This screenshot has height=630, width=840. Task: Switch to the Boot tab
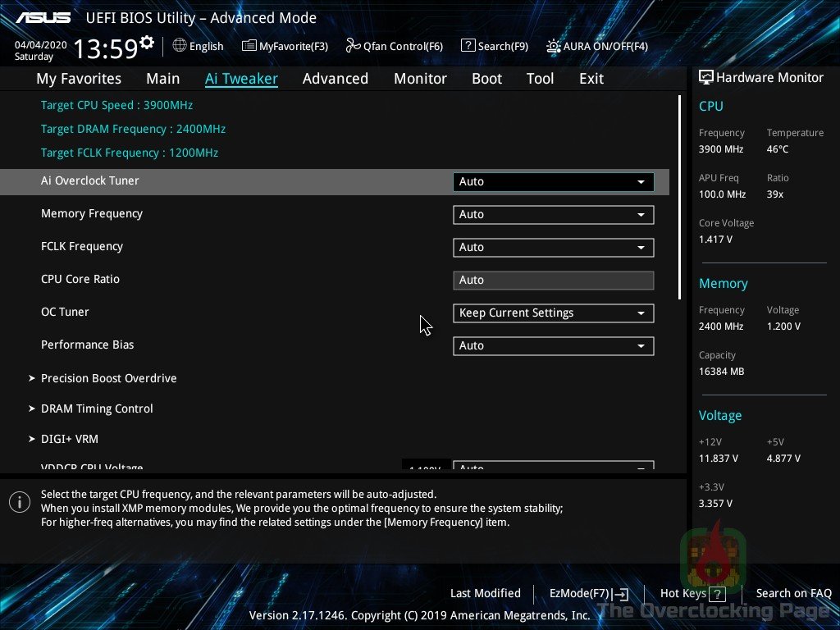pos(486,78)
